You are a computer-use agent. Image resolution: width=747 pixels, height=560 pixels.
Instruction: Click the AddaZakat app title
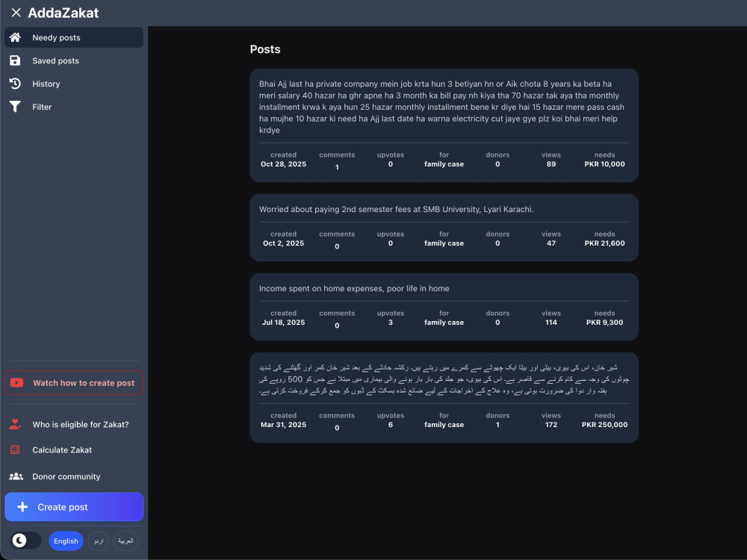pos(63,13)
